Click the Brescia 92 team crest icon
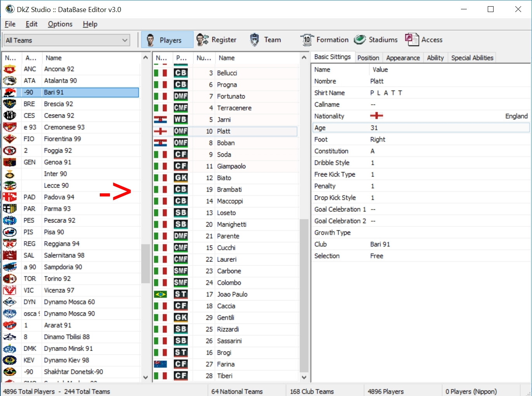 (x=10, y=104)
